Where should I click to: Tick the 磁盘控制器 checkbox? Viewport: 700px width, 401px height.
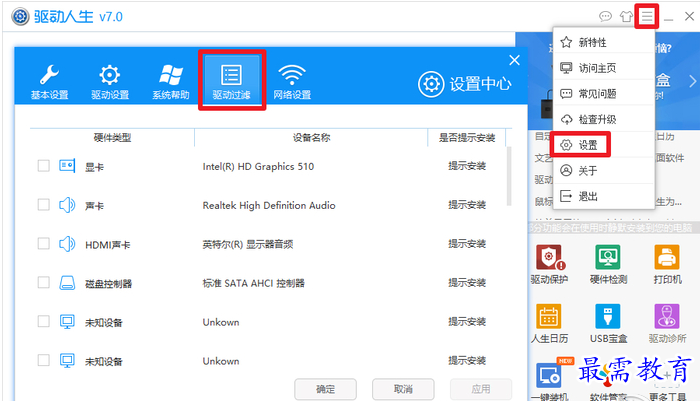coord(43,283)
